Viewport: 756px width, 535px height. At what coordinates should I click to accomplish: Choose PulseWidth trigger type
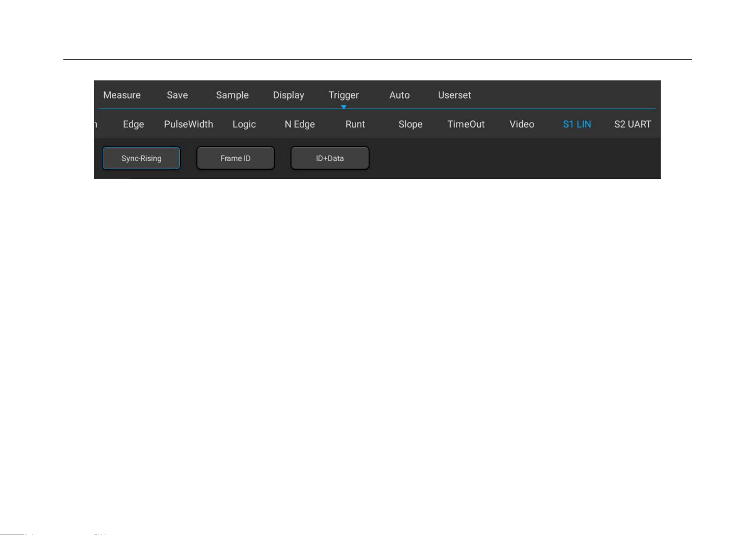point(189,124)
